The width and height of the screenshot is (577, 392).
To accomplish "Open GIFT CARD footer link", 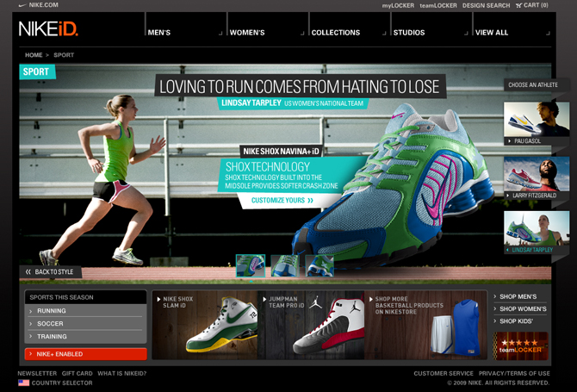I will coord(77,373).
